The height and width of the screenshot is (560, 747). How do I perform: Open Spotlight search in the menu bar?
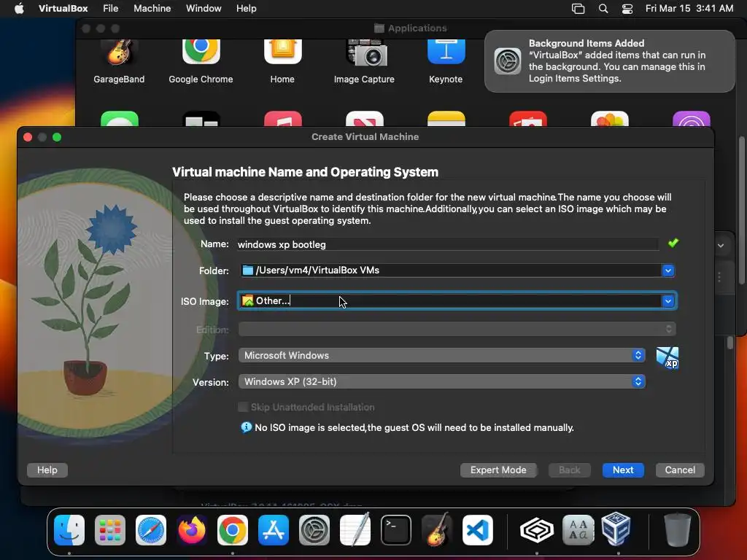[603, 9]
